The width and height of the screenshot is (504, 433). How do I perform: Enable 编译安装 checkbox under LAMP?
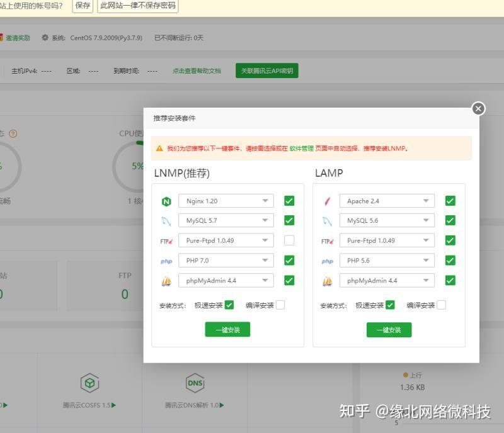pos(442,305)
